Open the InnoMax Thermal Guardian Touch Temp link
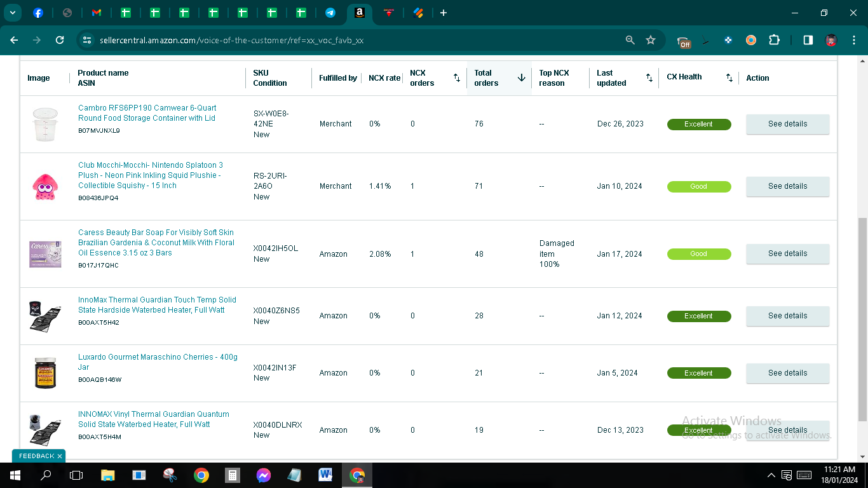 [x=157, y=305]
